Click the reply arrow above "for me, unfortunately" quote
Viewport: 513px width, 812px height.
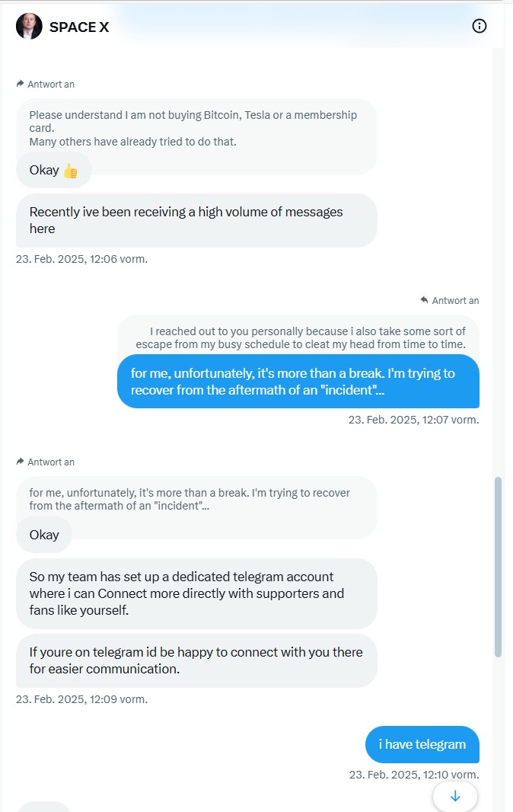coord(19,462)
